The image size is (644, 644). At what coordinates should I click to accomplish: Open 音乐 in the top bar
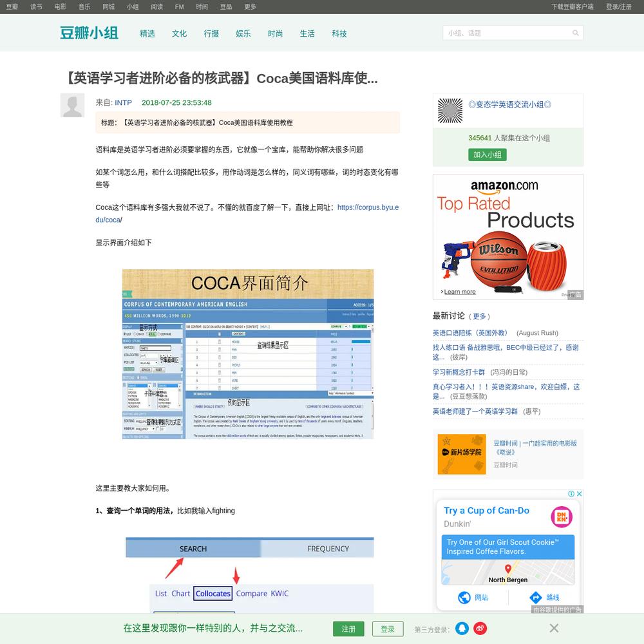(x=84, y=6)
